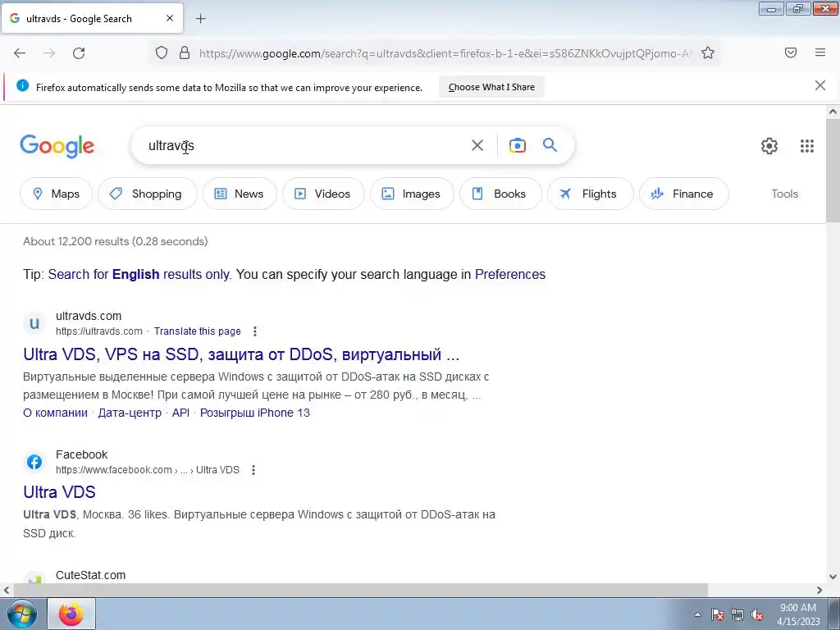The height and width of the screenshot is (630, 840).
Task: Open the Firefox hamburger menu
Action: pyautogui.click(x=820, y=52)
